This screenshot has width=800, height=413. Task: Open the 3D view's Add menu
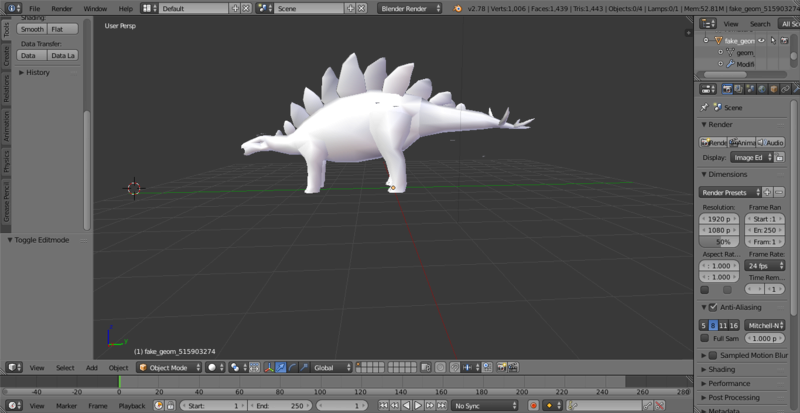pos(92,368)
